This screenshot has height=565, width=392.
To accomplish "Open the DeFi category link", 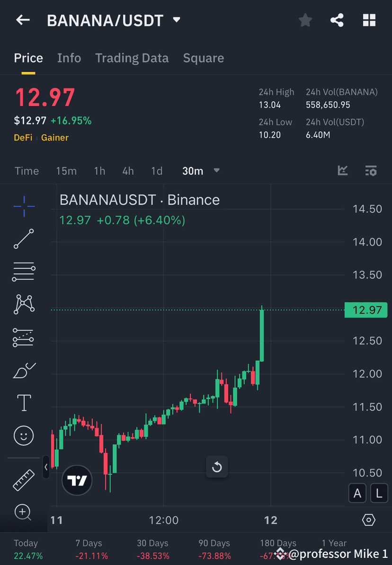I will pyautogui.click(x=23, y=138).
